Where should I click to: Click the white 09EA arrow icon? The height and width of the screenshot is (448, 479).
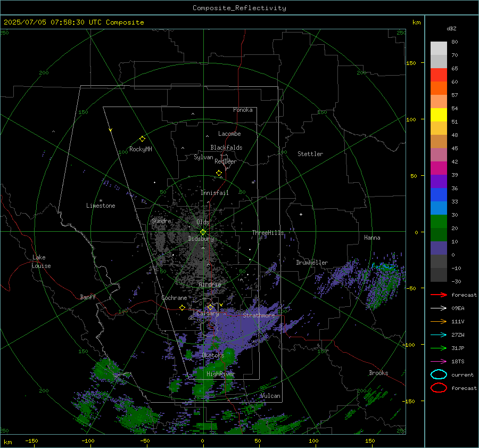(439, 308)
